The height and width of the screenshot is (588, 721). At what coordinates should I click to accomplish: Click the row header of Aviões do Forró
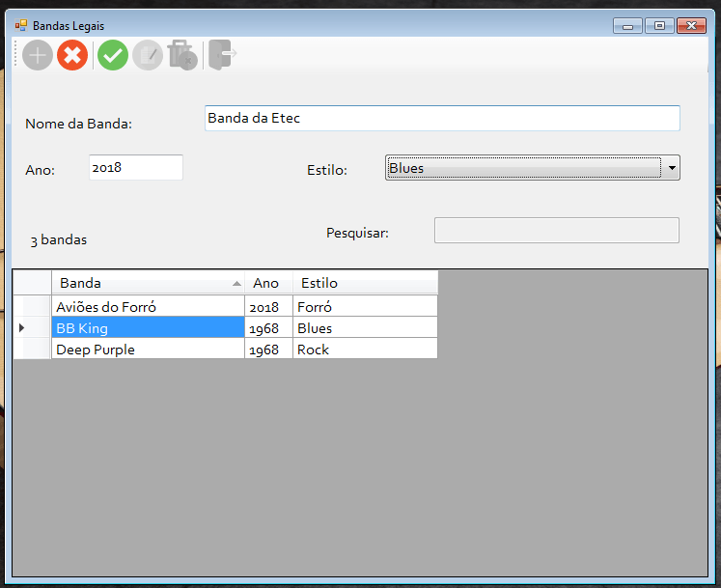tap(32, 307)
